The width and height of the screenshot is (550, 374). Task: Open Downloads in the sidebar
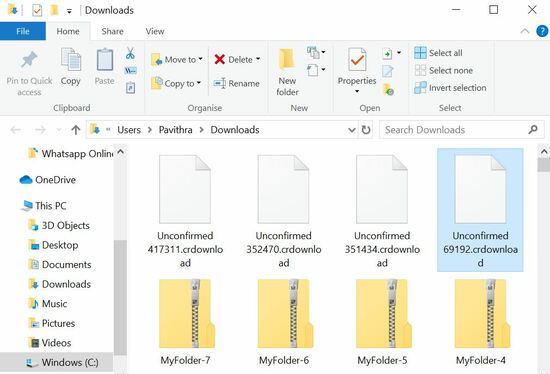pyautogui.click(x=60, y=284)
